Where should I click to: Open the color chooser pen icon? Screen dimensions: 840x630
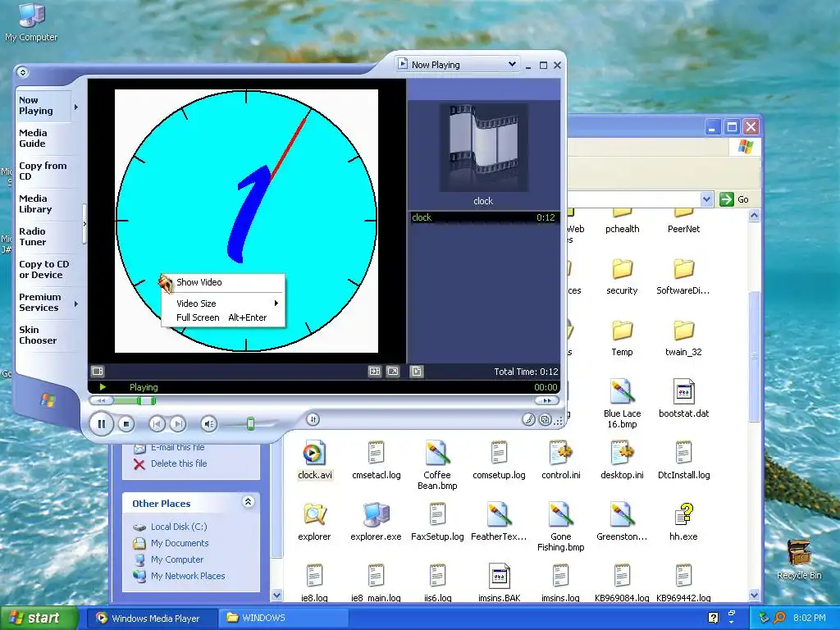[528, 419]
